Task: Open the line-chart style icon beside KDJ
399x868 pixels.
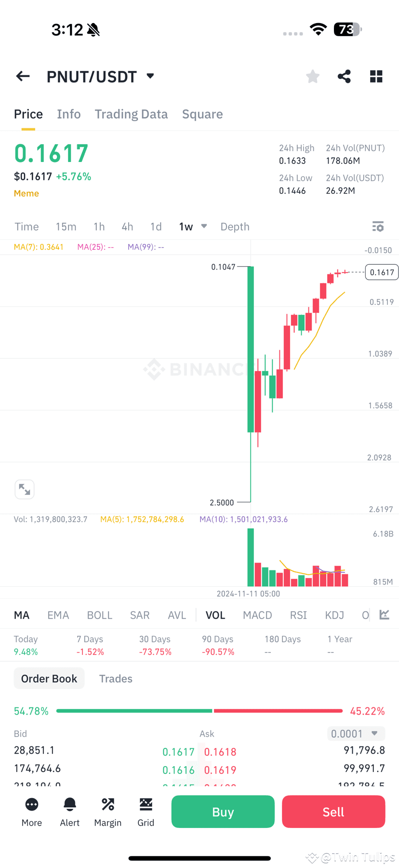Action: [384, 615]
